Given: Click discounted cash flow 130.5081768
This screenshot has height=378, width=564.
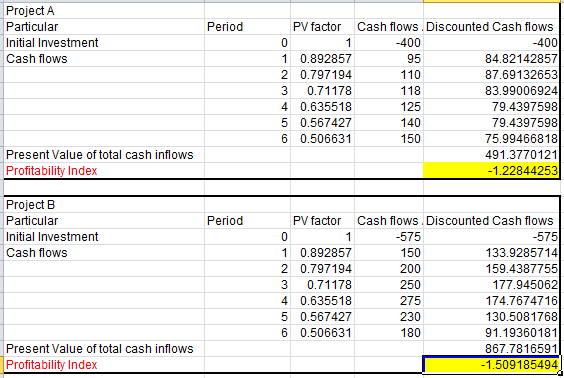Looking at the screenshot, I should pos(491,316).
